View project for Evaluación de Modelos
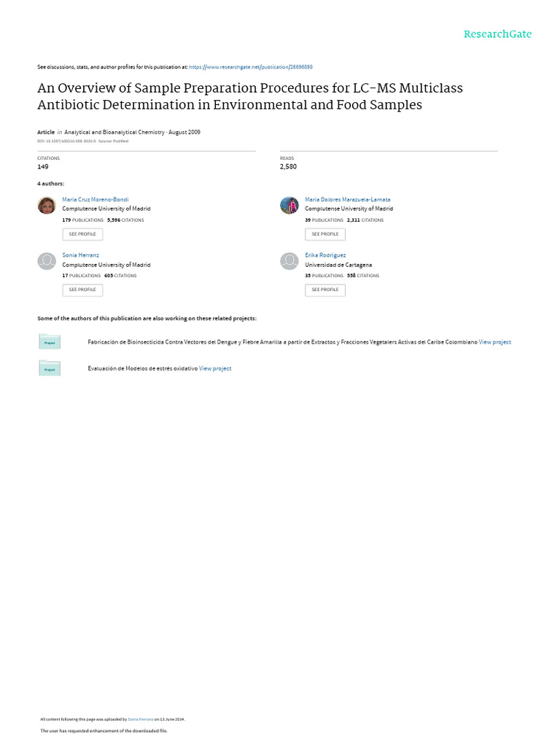 pos(215,368)
